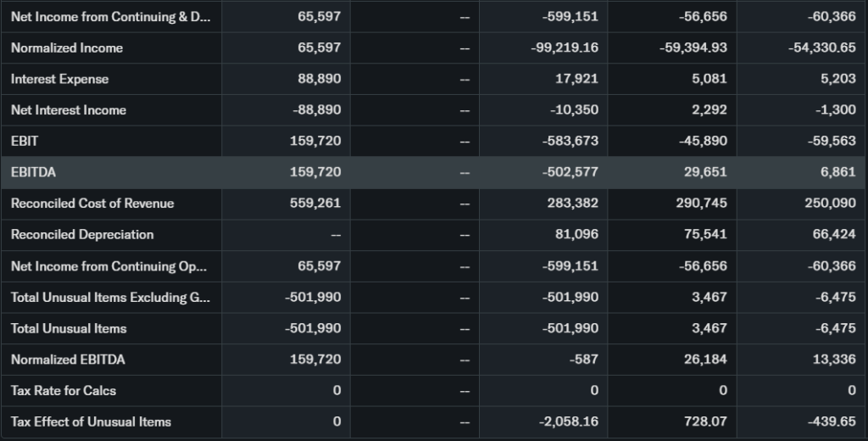Select the Total Unusual Items label
The height and width of the screenshot is (441, 868).
coord(69,328)
